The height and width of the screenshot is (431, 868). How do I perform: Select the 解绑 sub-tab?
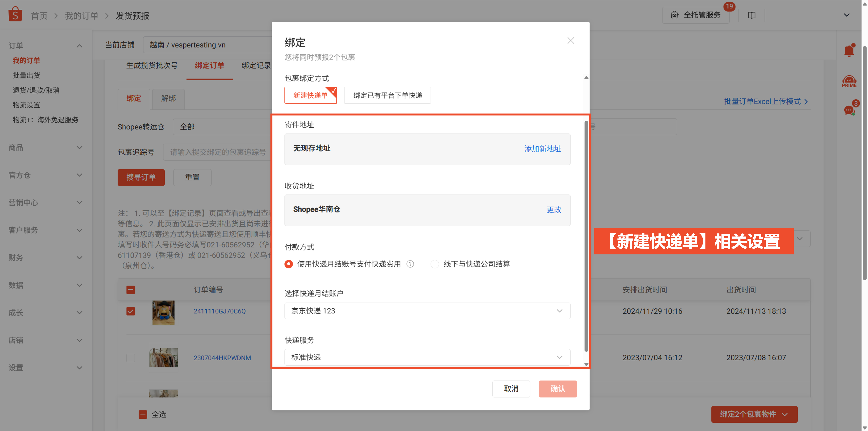point(168,99)
